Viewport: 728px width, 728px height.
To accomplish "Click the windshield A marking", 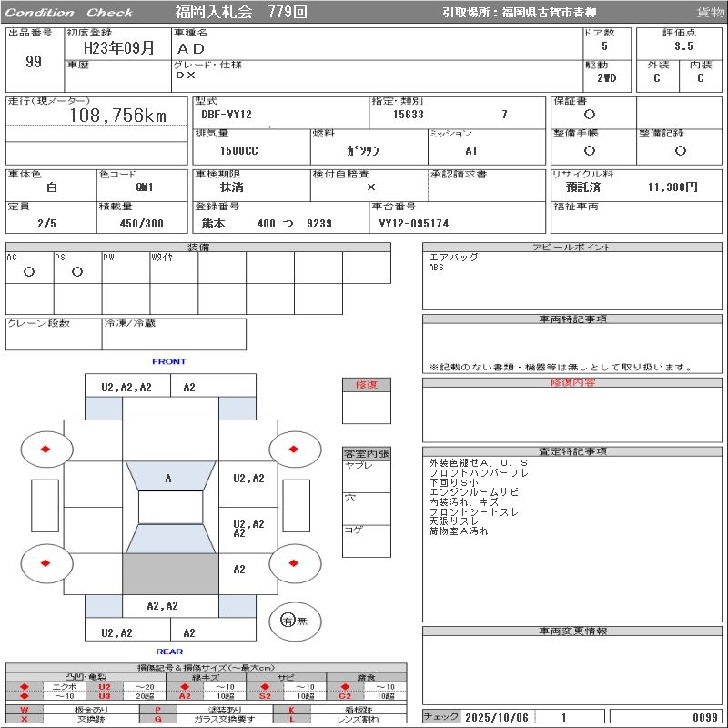I will click(168, 479).
